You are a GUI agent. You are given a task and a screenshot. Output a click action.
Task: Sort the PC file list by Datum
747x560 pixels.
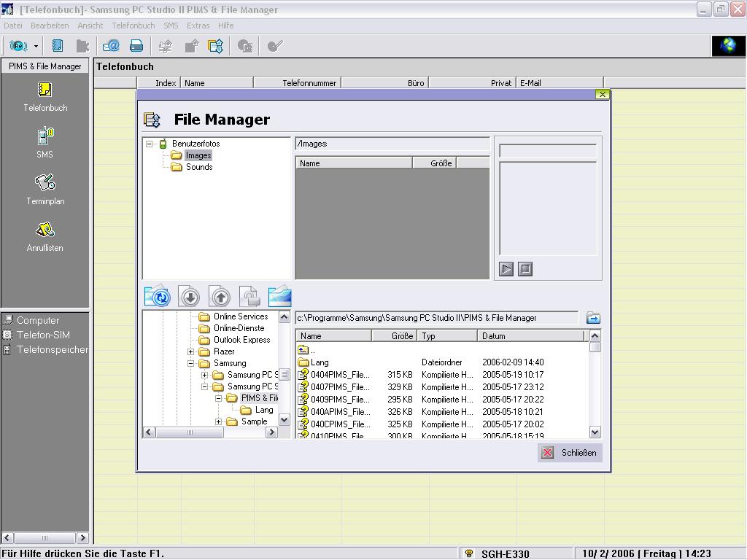[x=531, y=336]
